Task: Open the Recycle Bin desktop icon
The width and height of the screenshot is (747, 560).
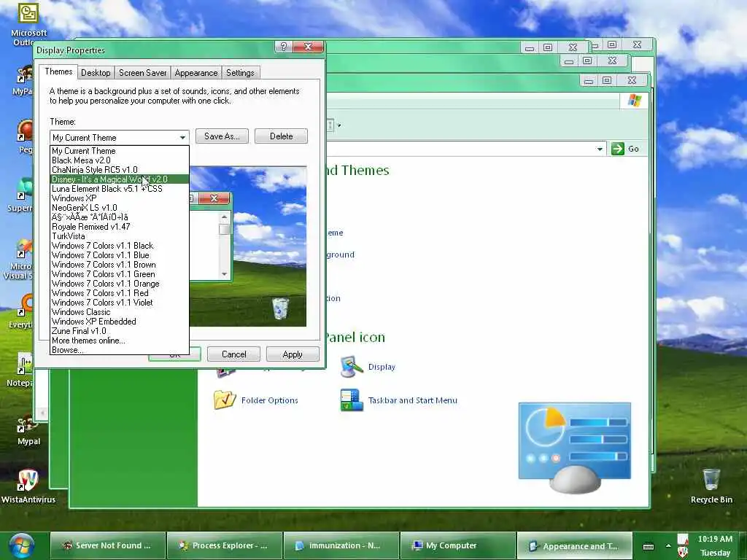Action: pyautogui.click(x=711, y=486)
